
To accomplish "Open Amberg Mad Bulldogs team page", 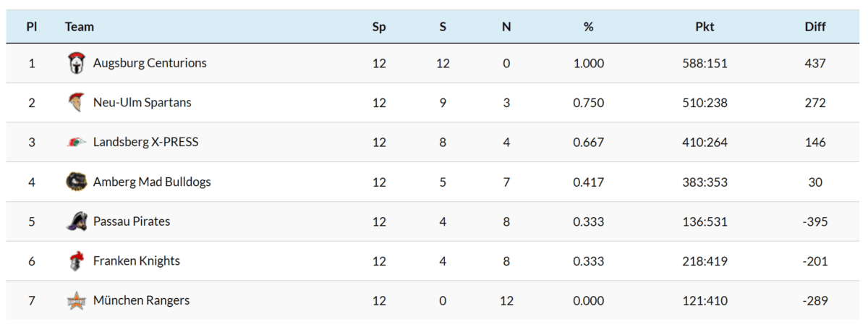I will 152,182.
